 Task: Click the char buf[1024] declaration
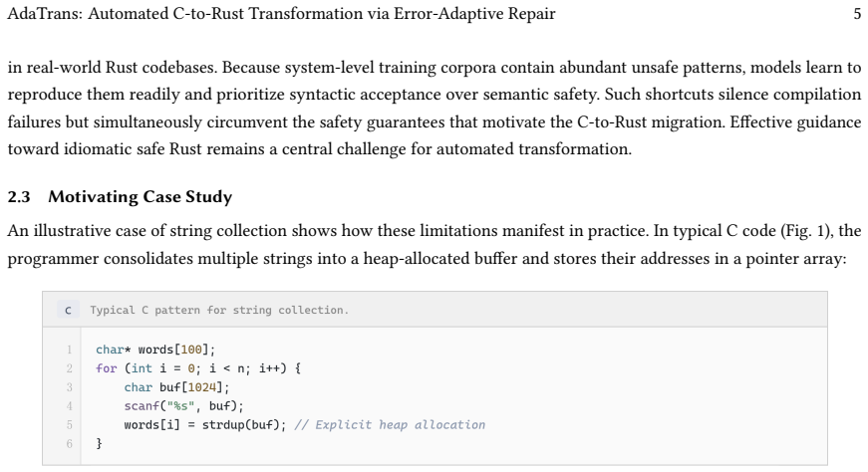(176, 387)
